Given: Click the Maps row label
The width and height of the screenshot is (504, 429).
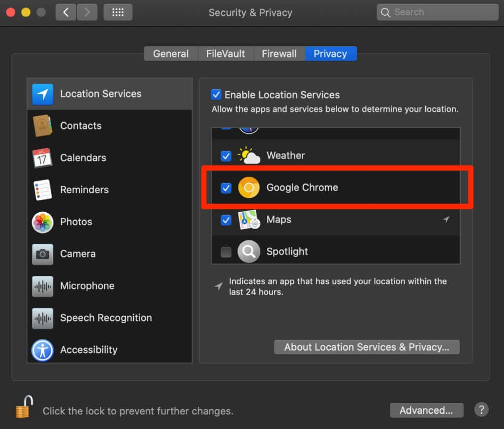Looking at the screenshot, I should point(279,220).
